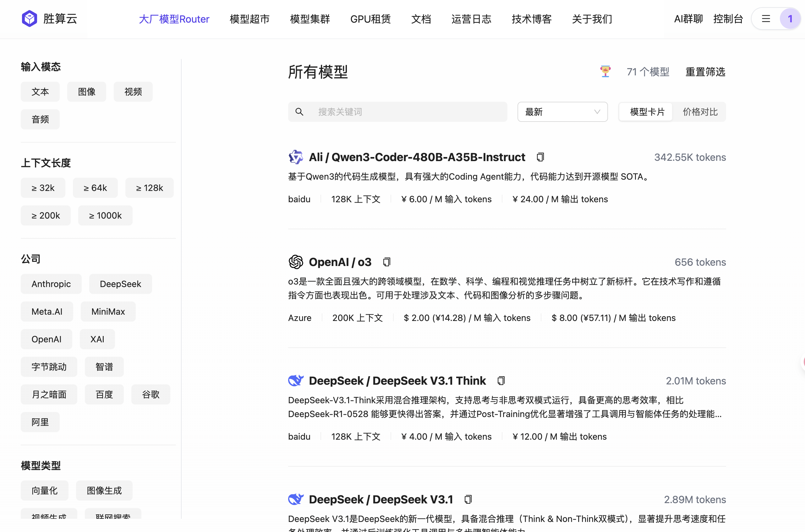Enable the ≥ 1000k context length filter
Image resolution: width=805 pixels, height=532 pixels.
click(105, 215)
